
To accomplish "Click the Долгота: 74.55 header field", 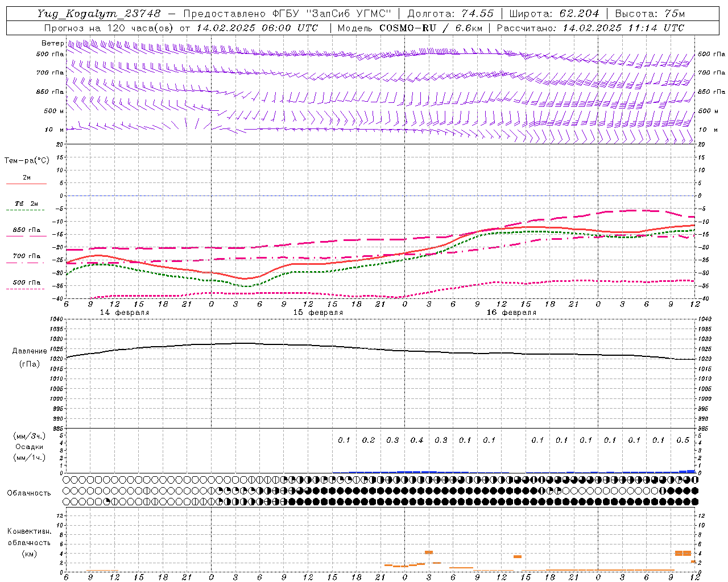I will (450, 13).
